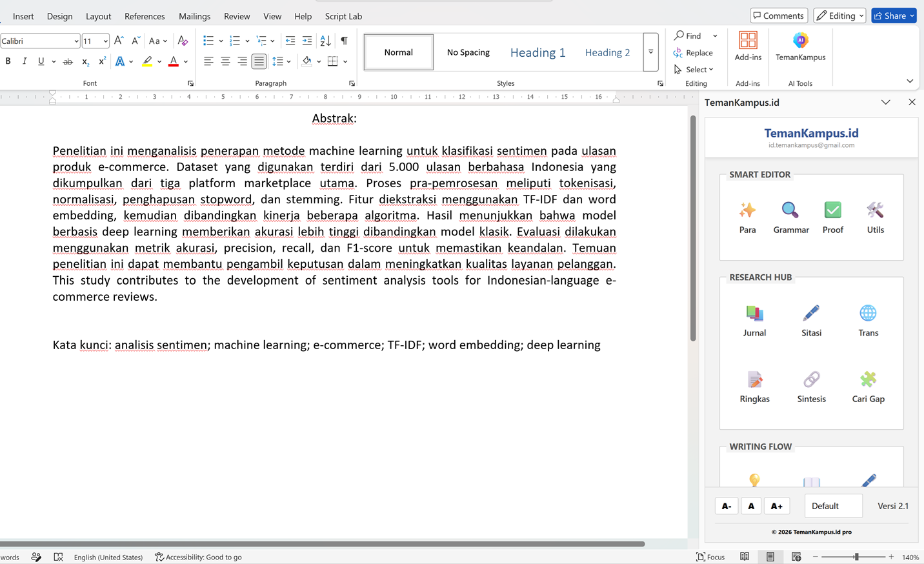Open the Insert ribbon tab
Screen dimensions: 924x564
pyautogui.click(x=23, y=16)
